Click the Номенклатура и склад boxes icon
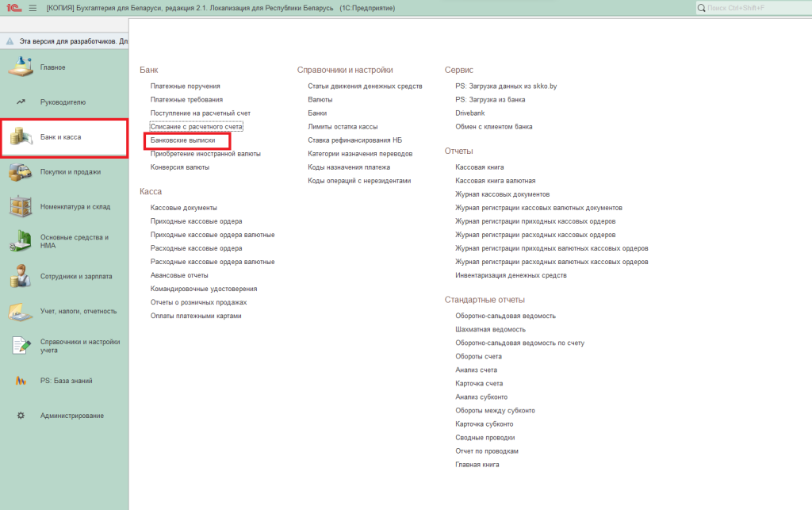The height and width of the screenshot is (510, 812). pyautogui.click(x=21, y=206)
